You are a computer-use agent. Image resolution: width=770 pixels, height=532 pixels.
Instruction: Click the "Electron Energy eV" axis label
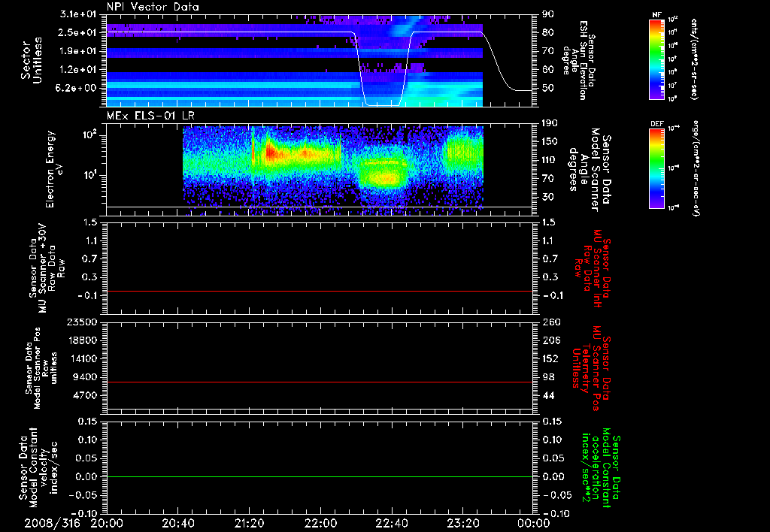[x=54, y=169]
